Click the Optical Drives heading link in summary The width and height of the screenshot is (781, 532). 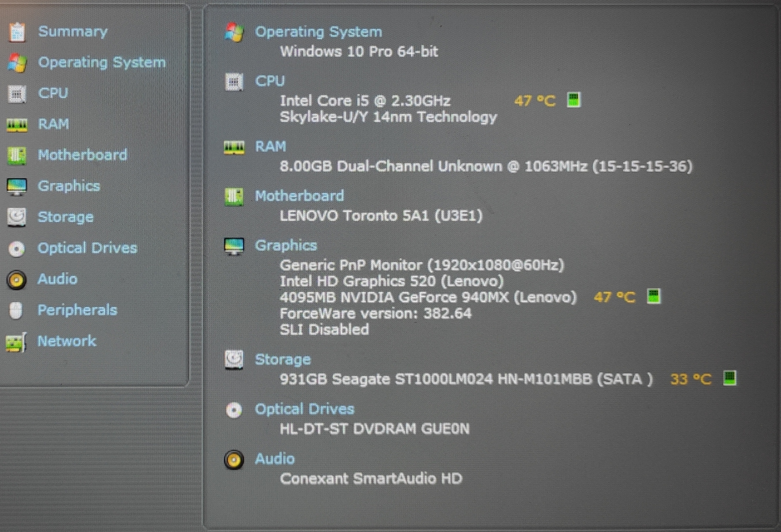click(x=304, y=409)
